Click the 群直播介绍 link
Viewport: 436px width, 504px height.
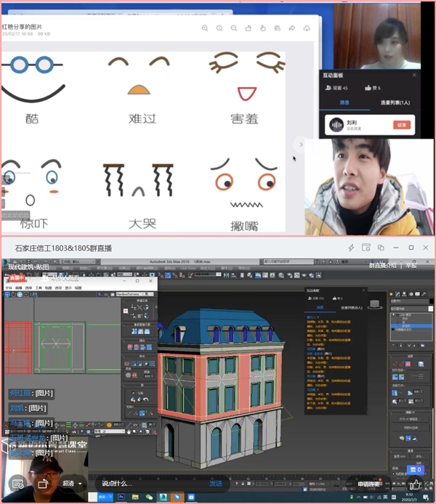tap(384, 266)
